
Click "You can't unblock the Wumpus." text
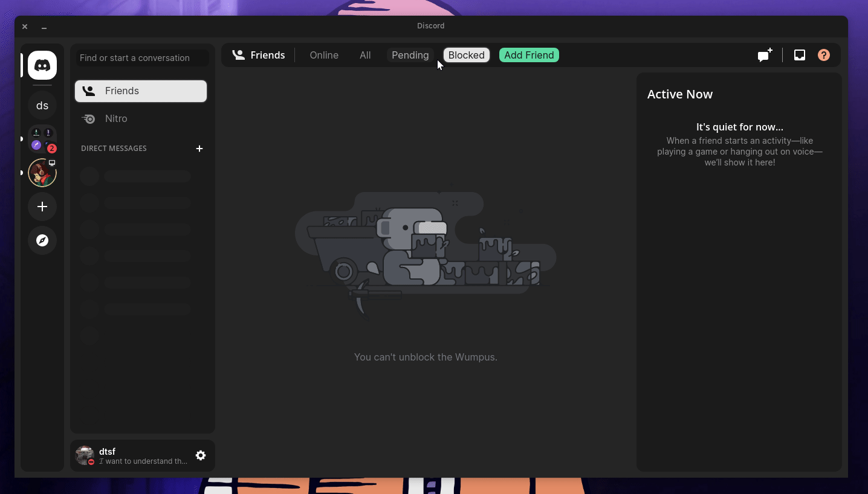426,357
